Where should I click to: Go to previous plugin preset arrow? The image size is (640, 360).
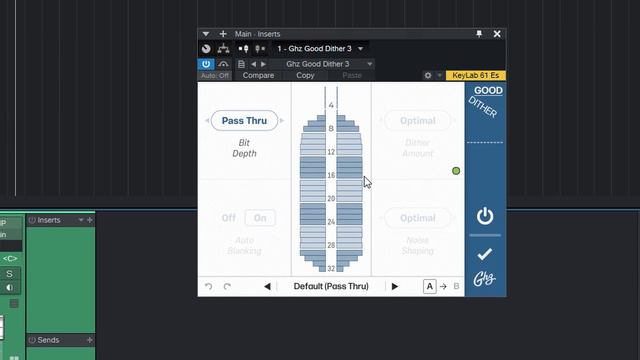267,287
